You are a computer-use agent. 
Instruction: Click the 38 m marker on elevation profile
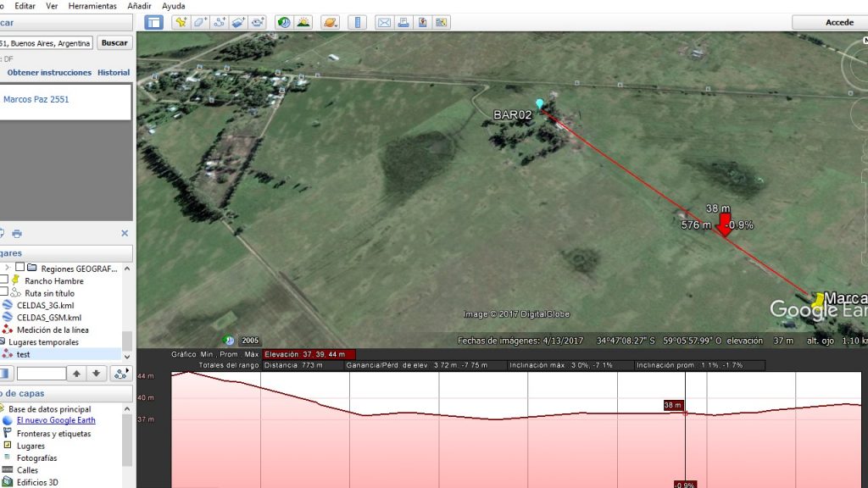(x=672, y=406)
